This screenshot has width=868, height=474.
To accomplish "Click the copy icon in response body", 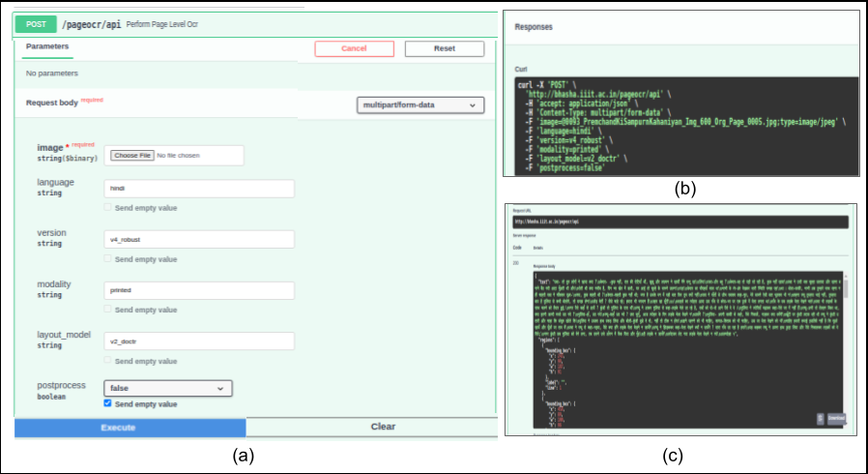I will (x=821, y=419).
